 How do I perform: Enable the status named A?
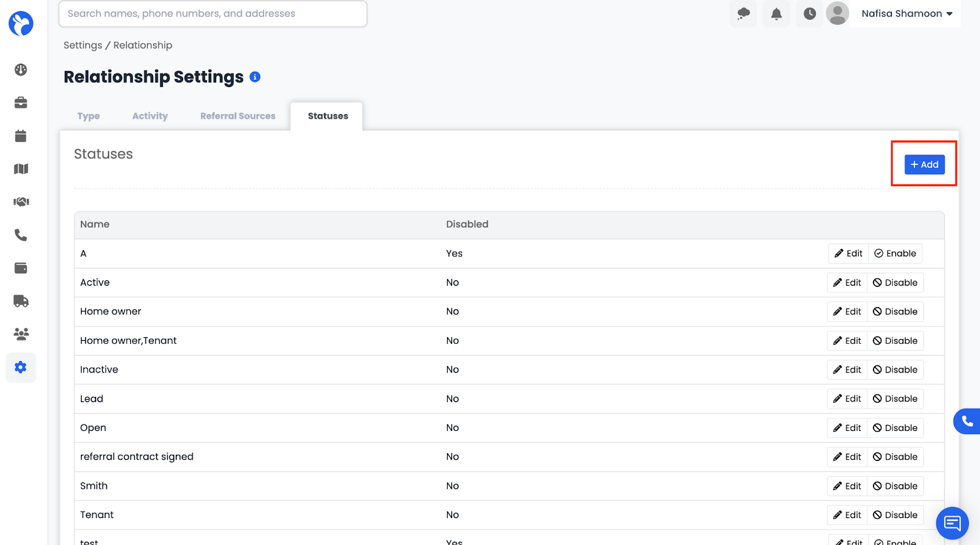(x=895, y=254)
